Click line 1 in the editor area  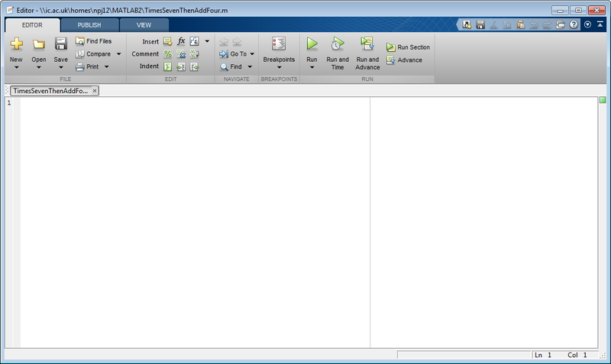click(x=195, y=103)
